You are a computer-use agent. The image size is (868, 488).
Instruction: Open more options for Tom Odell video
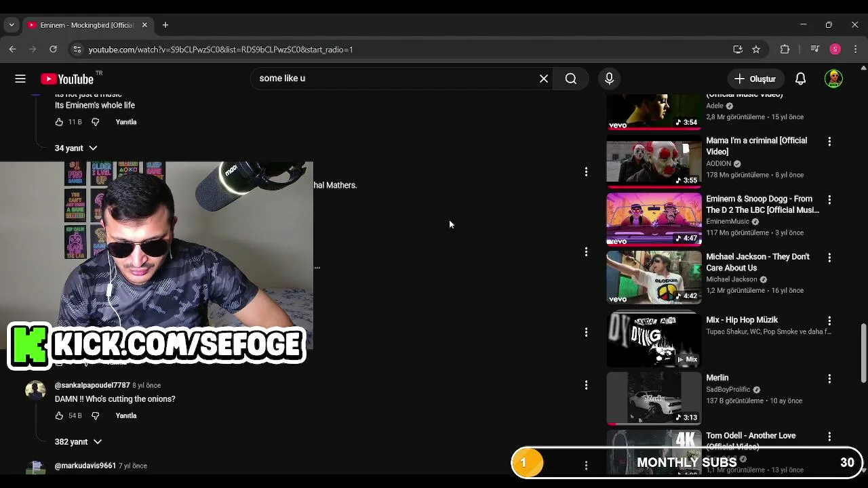tap(829, 436)
